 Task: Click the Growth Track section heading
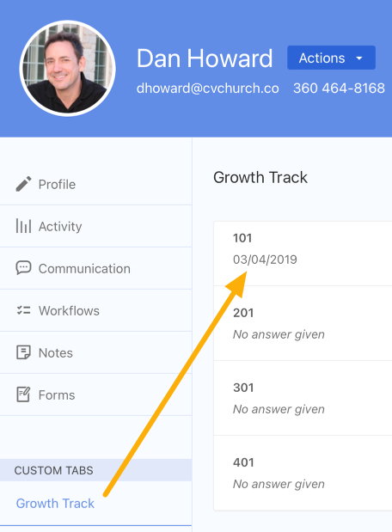pyautogui.click(x=260, y=177)
